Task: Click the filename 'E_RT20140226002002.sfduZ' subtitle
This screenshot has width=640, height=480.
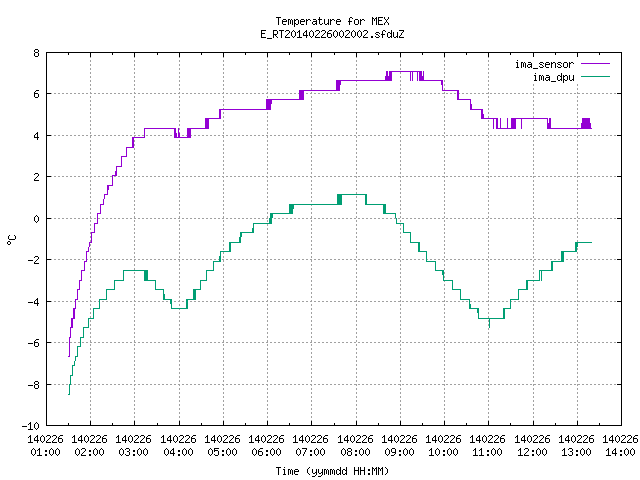Action: click(332, 34)
